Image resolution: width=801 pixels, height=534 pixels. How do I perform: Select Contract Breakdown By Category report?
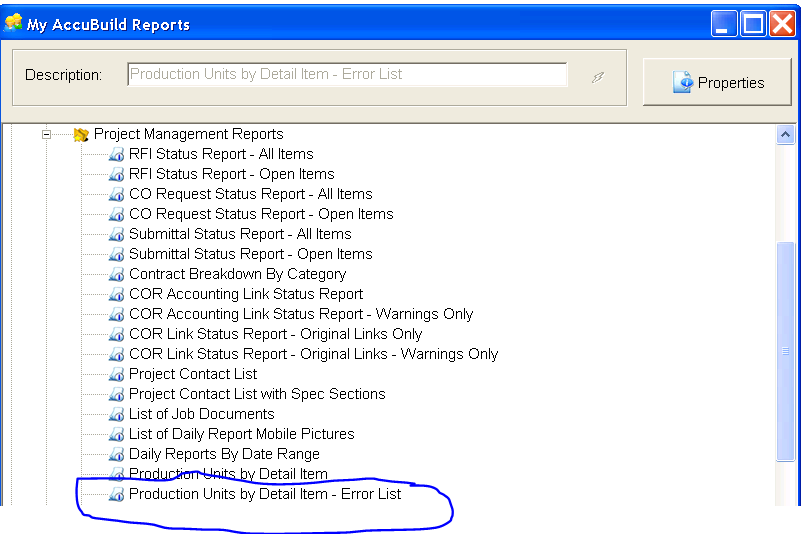pos(238,274)
